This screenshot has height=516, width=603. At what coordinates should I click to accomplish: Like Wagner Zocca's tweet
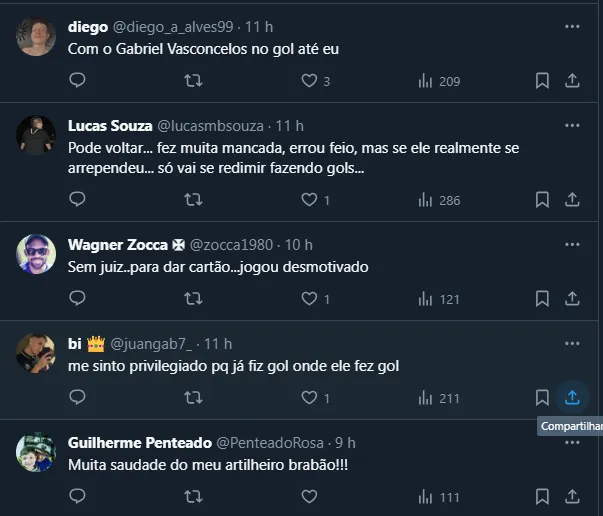309,298
